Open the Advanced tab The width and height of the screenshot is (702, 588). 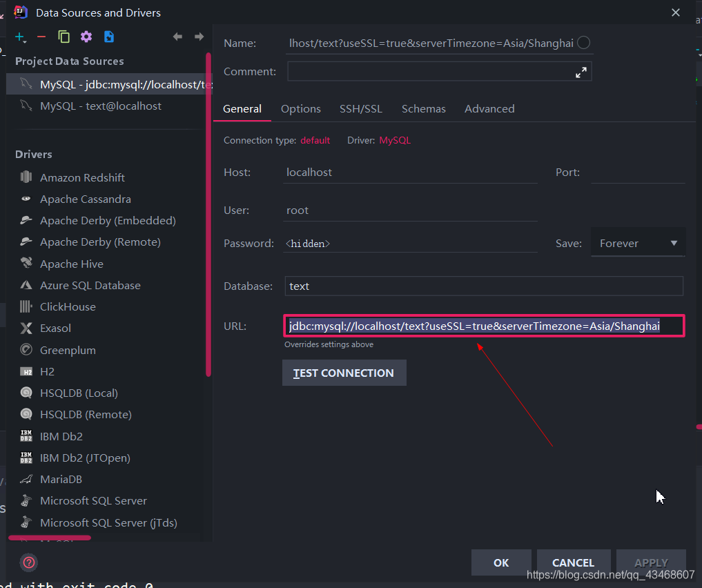(x=489, y=109)
